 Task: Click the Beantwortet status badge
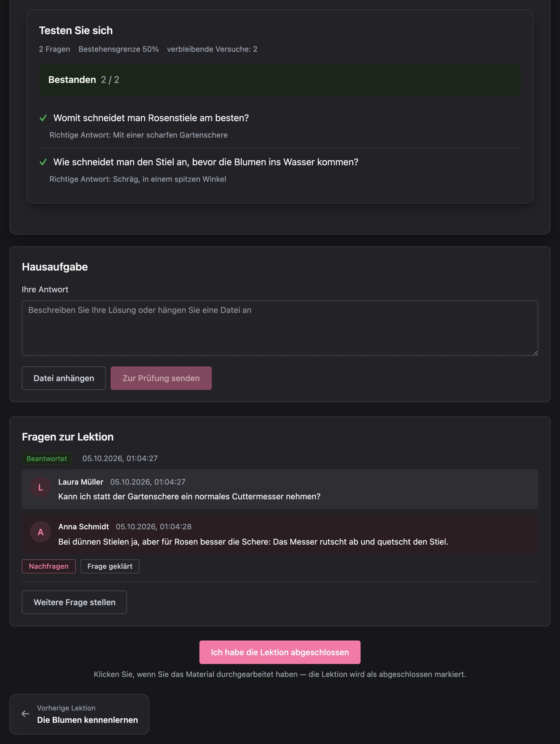(47, 459)
